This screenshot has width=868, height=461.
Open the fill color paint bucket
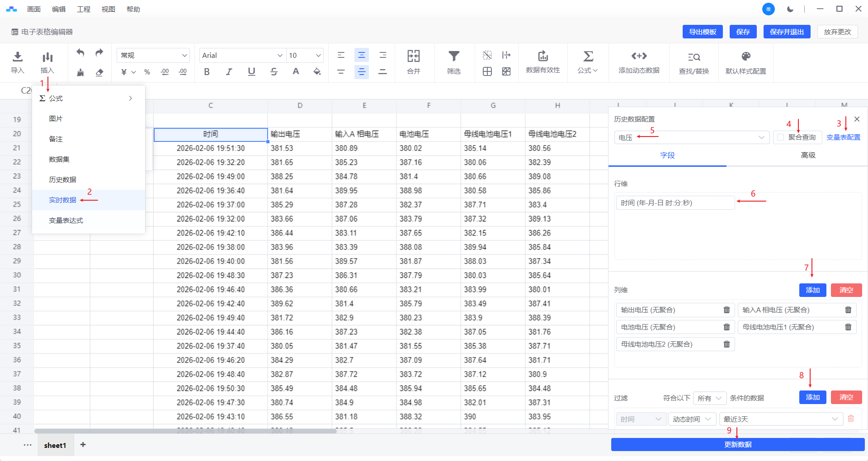click(317, 71)
